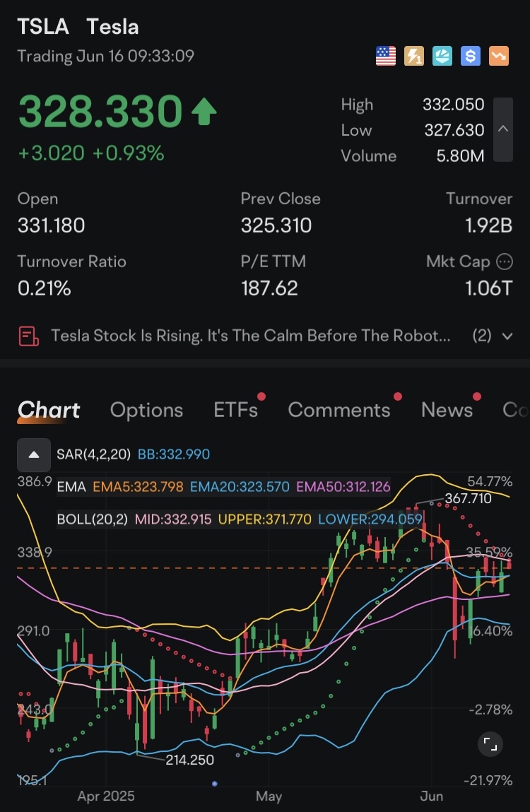Tap the EMA indicator label

(71, 487)
